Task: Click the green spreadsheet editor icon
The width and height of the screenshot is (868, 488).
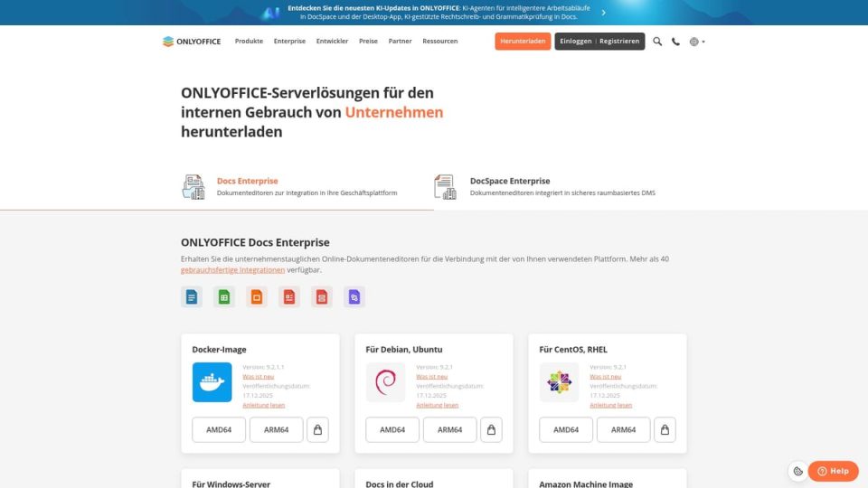Action: pos(224,297)
